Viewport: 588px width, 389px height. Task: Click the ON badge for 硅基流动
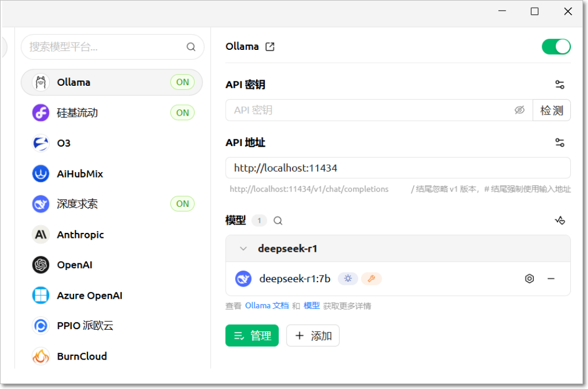[x=183, y=112]
